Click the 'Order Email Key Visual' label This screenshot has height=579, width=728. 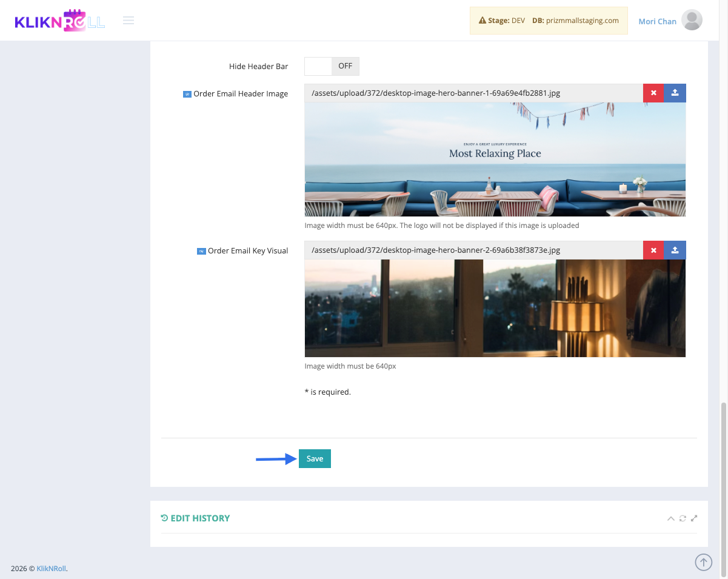(248, 251)
